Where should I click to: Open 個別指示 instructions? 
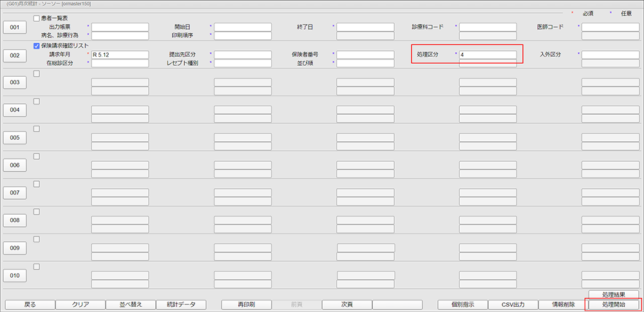[462, 304]
